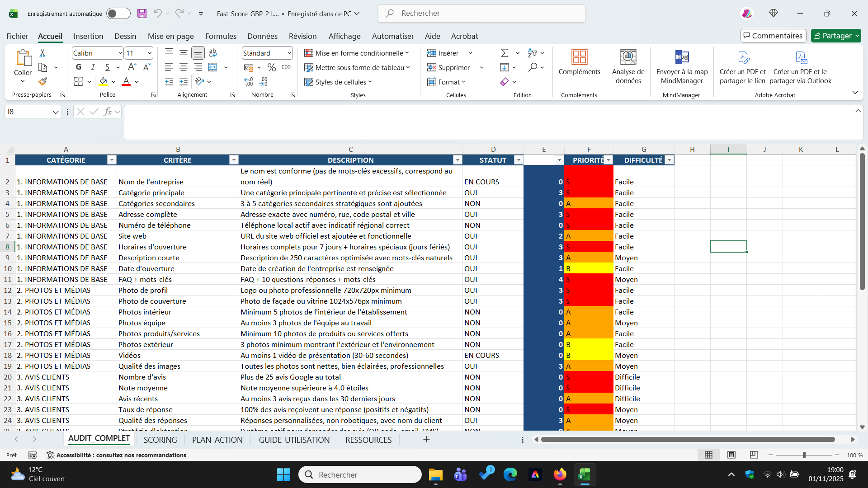Click the Commentaires button
Image resolution: width=868 pixels, height=488 pixels.
click(773, 36)
